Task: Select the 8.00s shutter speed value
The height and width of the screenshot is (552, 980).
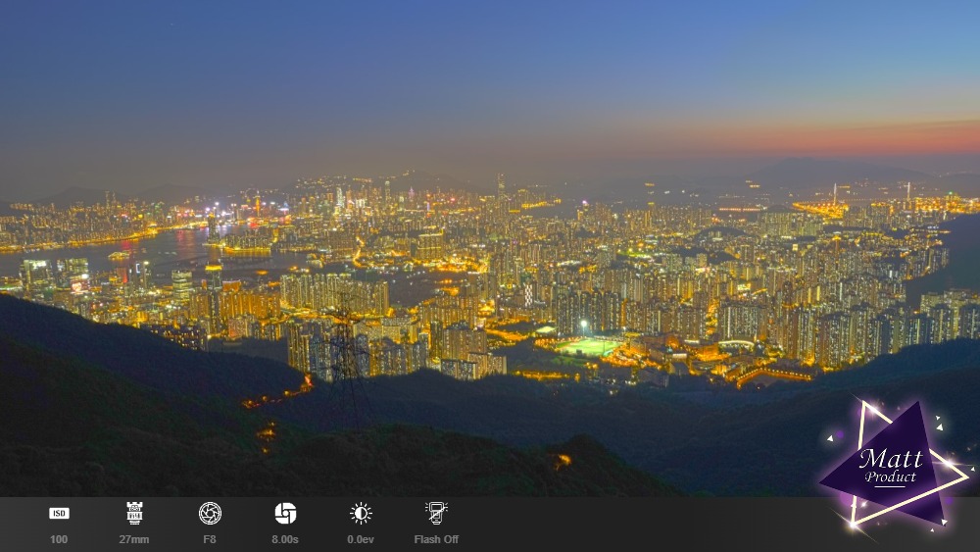Action: [x=285, y=539]
